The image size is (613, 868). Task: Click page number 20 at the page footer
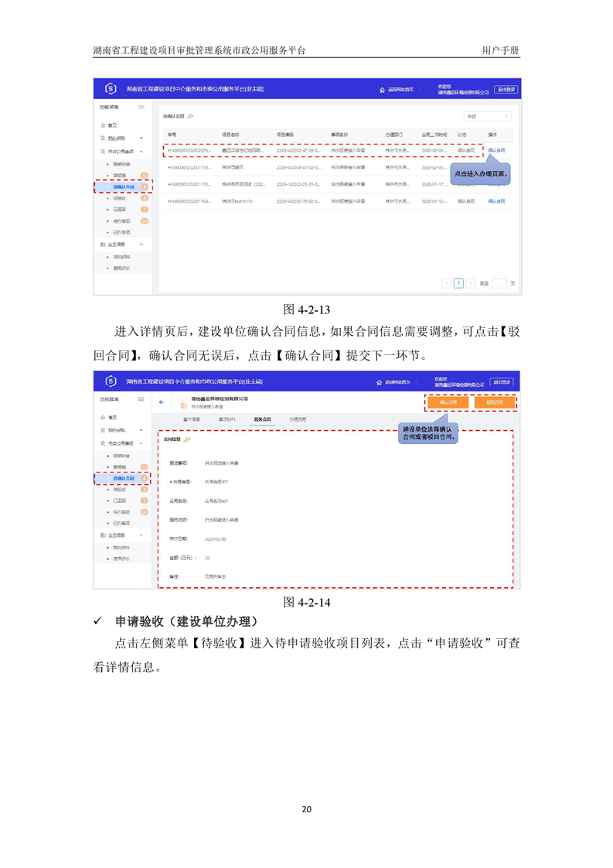point(306,809)
